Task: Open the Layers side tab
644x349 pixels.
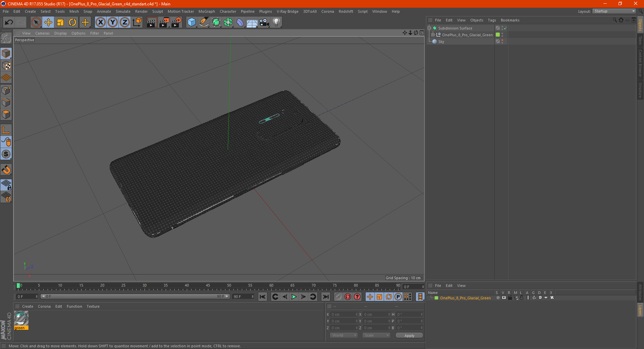Action: [640, 310]
